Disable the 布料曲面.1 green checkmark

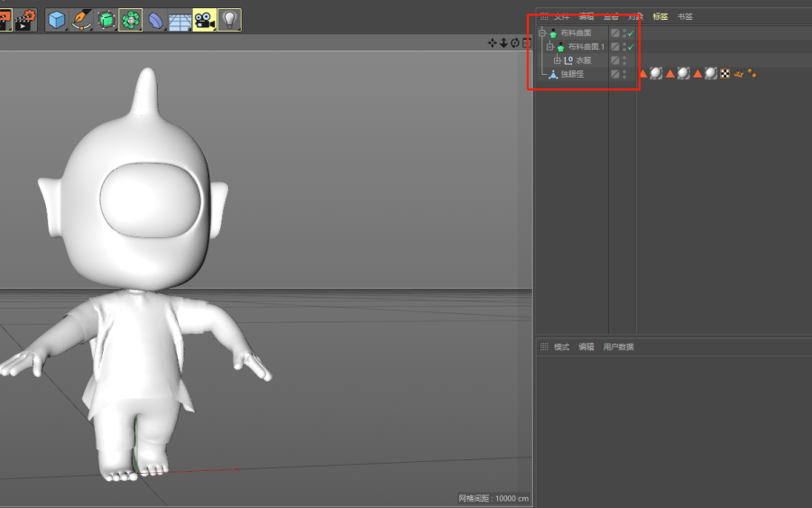coord(631,47)
